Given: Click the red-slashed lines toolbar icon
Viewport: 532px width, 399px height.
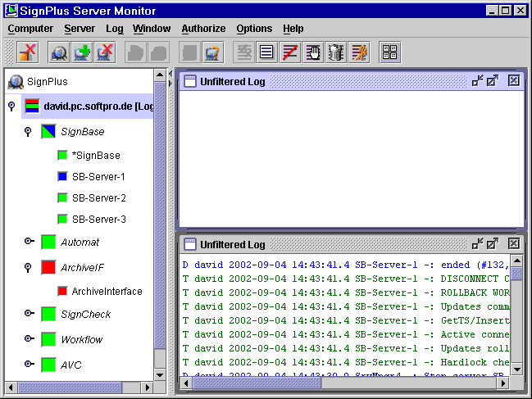Looking at the screenshot, I should click(x=290, y=53).
